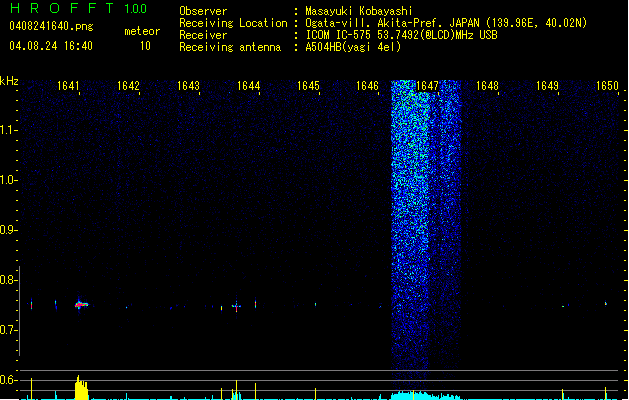Click the 0.6 frequency axis label
This screenshot has height=400, width=629.
point(7,380)
